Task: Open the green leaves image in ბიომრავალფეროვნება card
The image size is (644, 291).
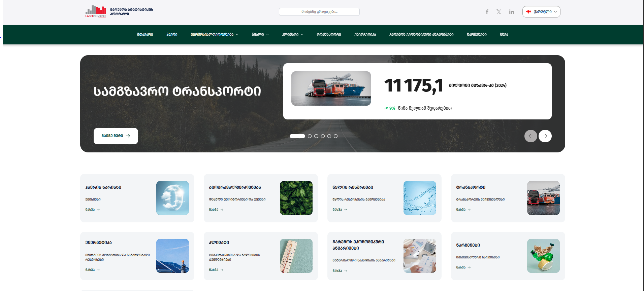Action: (x=296, y=198)
